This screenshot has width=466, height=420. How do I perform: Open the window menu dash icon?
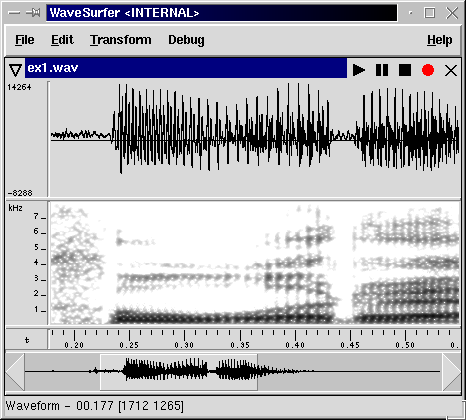click(x=14, y=13)
